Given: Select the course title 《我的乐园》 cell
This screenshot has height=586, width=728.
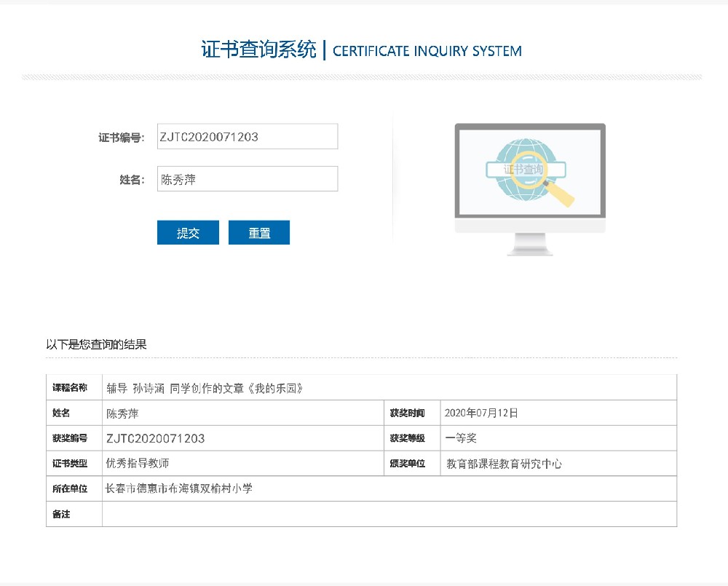Looking at the screenshot, I should pos(389,388).
